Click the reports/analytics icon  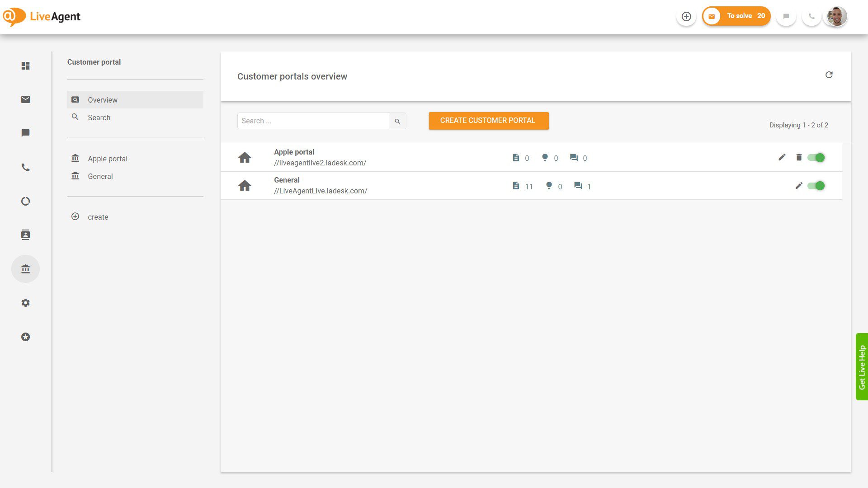pos(25,201)
